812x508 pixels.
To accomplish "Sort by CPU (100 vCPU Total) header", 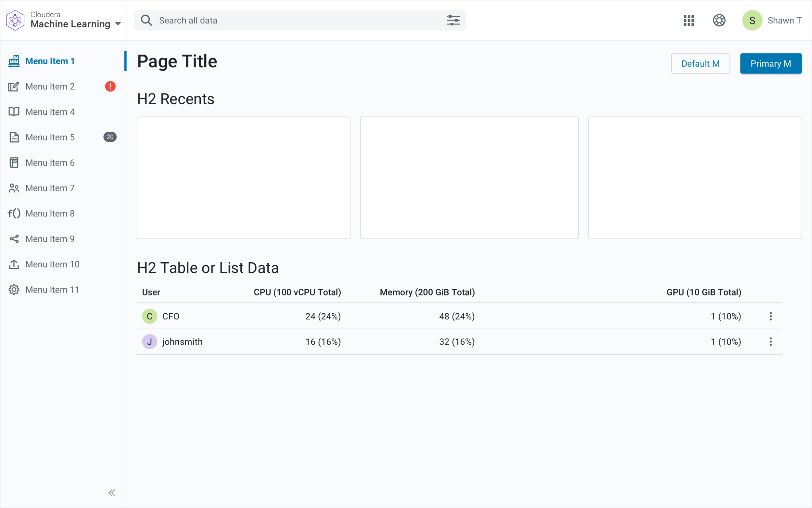I will [x=297, y=292].
